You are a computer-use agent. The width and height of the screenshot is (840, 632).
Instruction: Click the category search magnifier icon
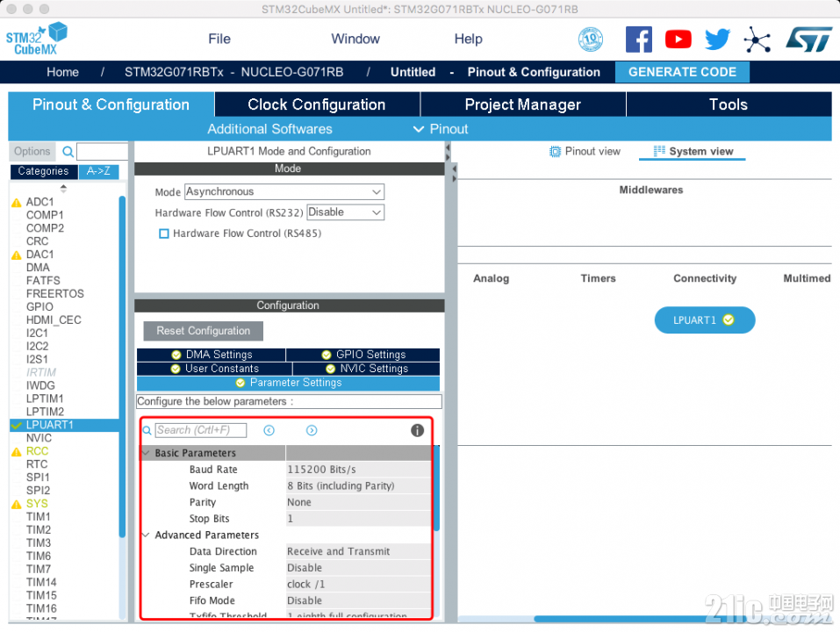(68, 152)
